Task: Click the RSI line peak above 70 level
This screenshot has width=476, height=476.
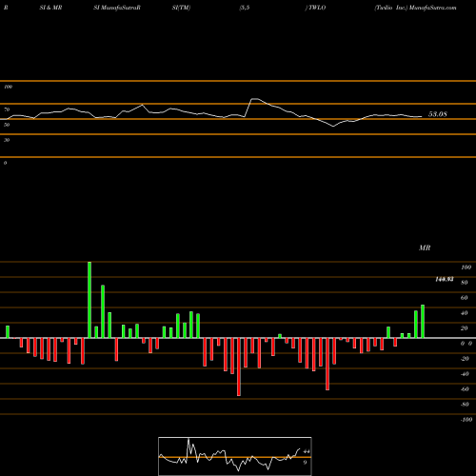Action: pyautogui.click(x=255, y=99)
